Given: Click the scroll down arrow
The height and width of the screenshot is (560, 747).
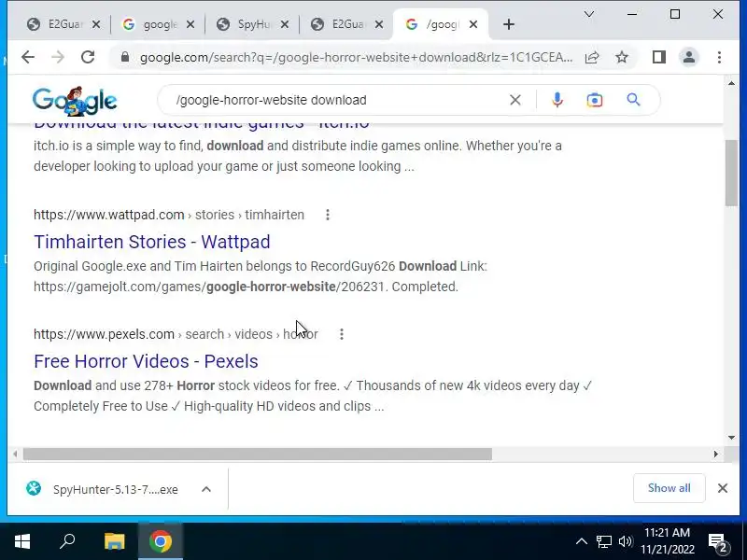Looking at the screenshot, I should click(x=731, y=438).
